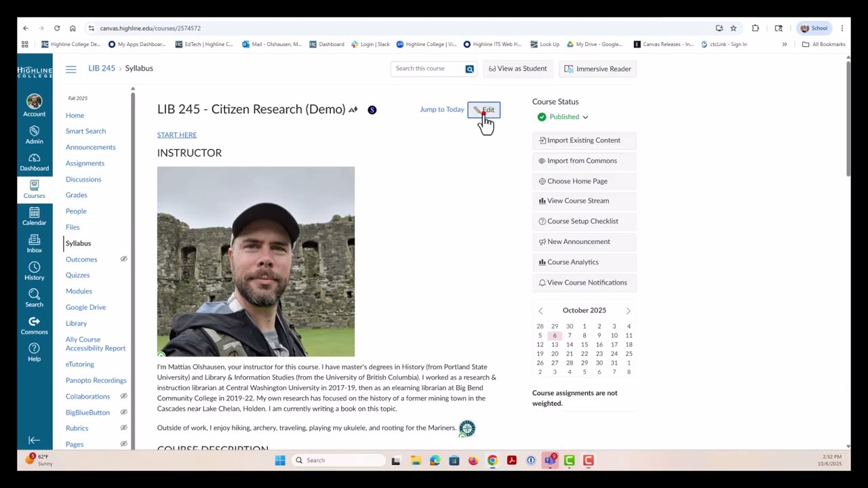This screenshot has height=488, width=868.
Task: Go to previous month in calendar
Action: coord(540,310)
